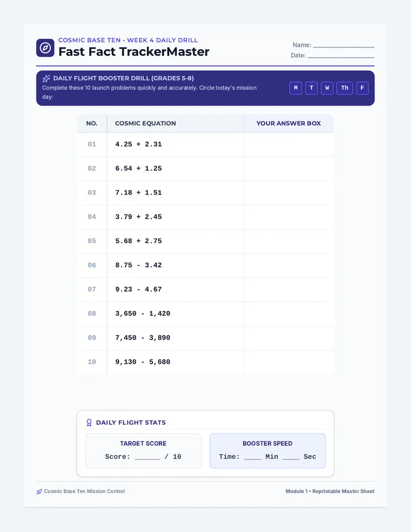
Task: Select the M day box
Action: 296,88
